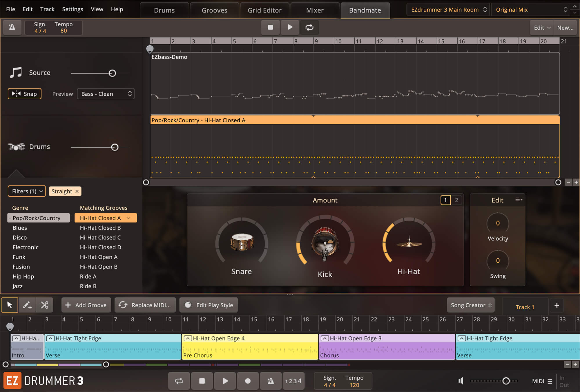580x392 pixels.
Task: Click the record button in transport
Action: (x=248, y=381)
